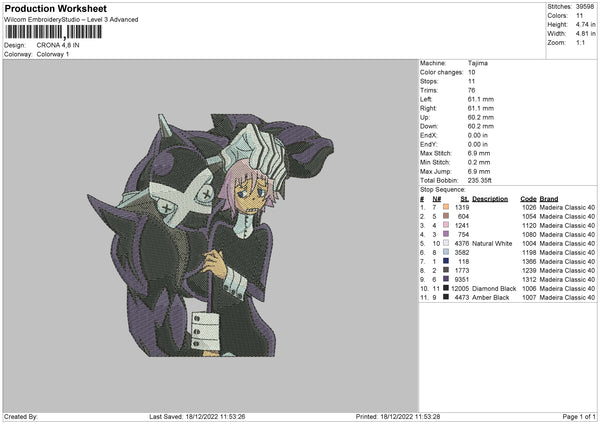600x424 pixels.
Task: Select the purple swatch for code 1080
Action: click(446, 234)
